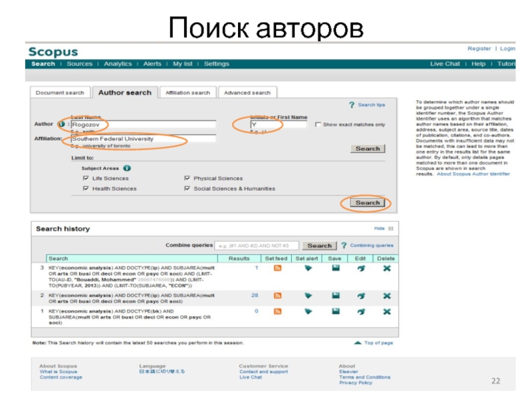
Task: Open About Scopus Author Identifier link
Action: pos(473,174)
